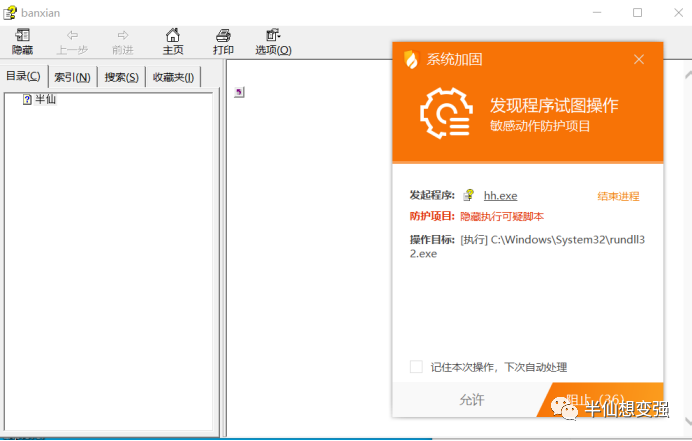
Task: Select the 半仙 topic in contents tree
Action: (x=45, y=99)
